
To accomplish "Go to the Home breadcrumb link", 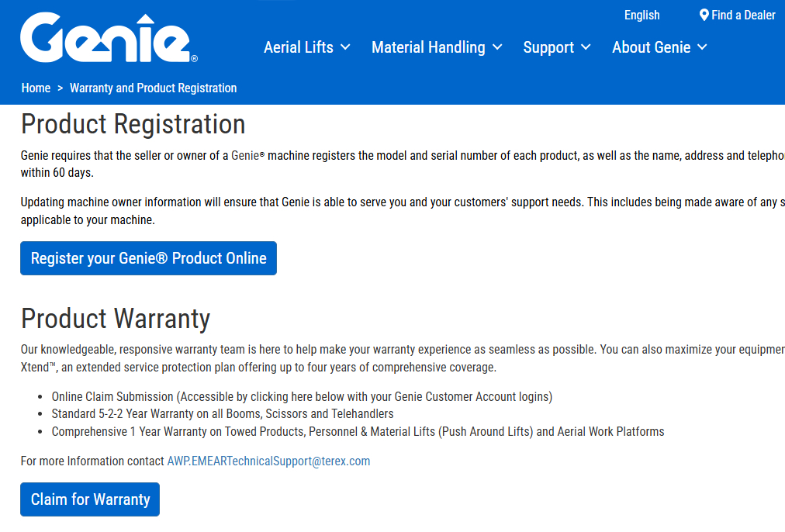I will click(x=36, y=88).
